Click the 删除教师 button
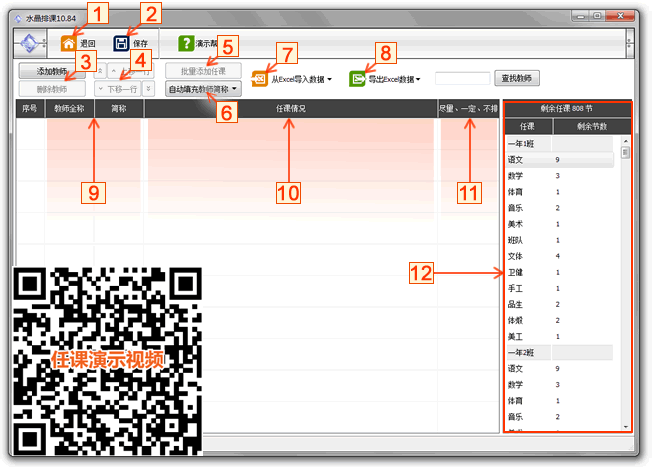The width and height of the screenshot is (652, 467). tap(52, 89)
